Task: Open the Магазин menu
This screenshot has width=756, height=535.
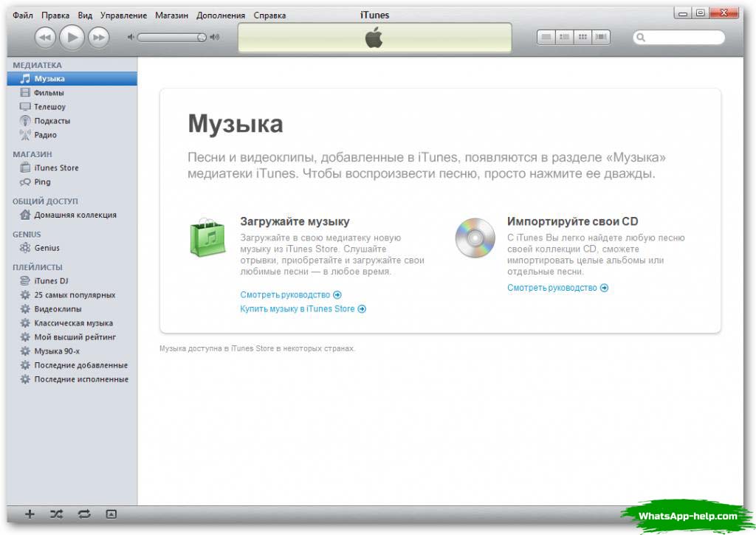Action: point(171,15)
